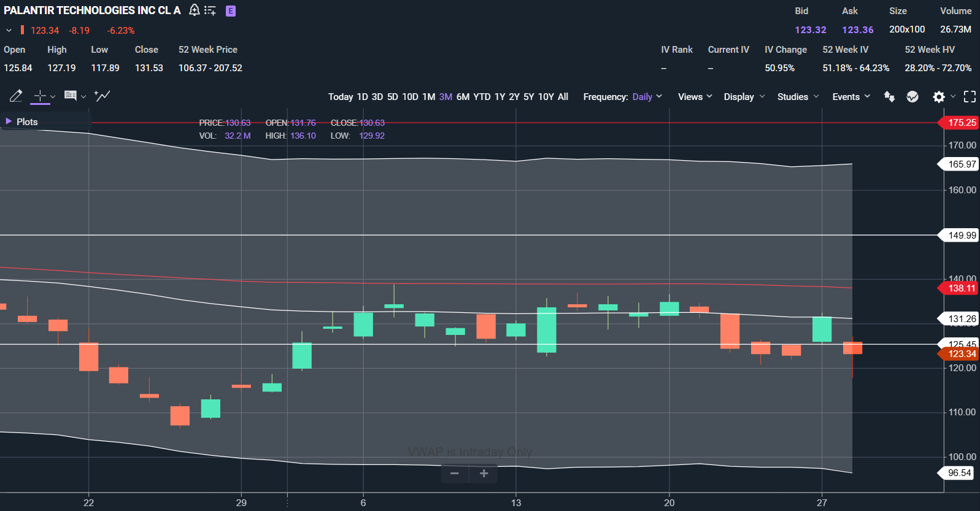
Task: Open the Studies dropdown menu
Action: (x=798, y=97)
